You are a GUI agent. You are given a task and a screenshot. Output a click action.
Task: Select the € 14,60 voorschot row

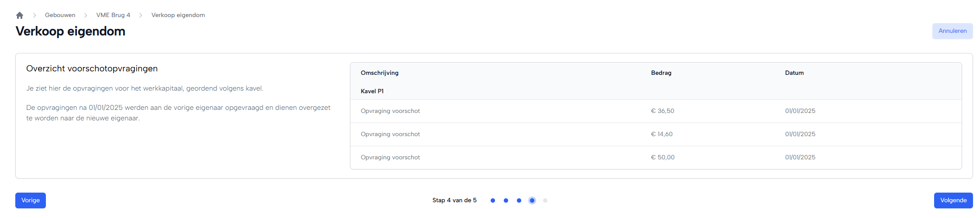click(655, 134)
